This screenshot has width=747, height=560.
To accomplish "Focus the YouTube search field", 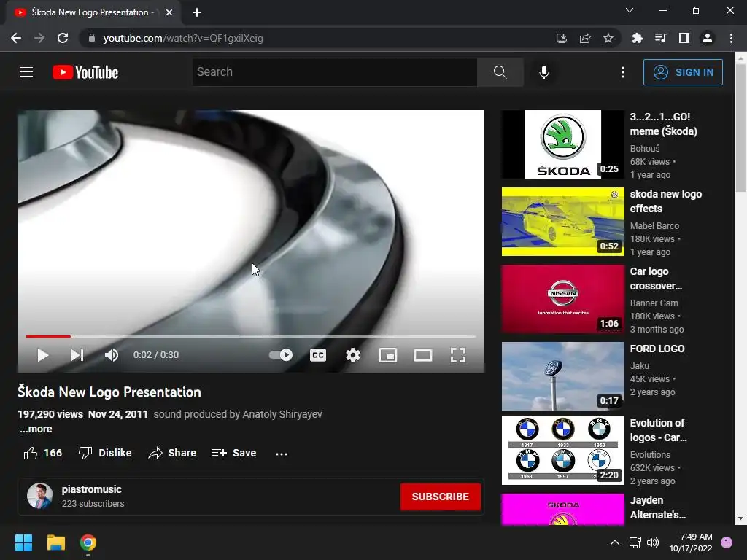I will tap(334, 72).
